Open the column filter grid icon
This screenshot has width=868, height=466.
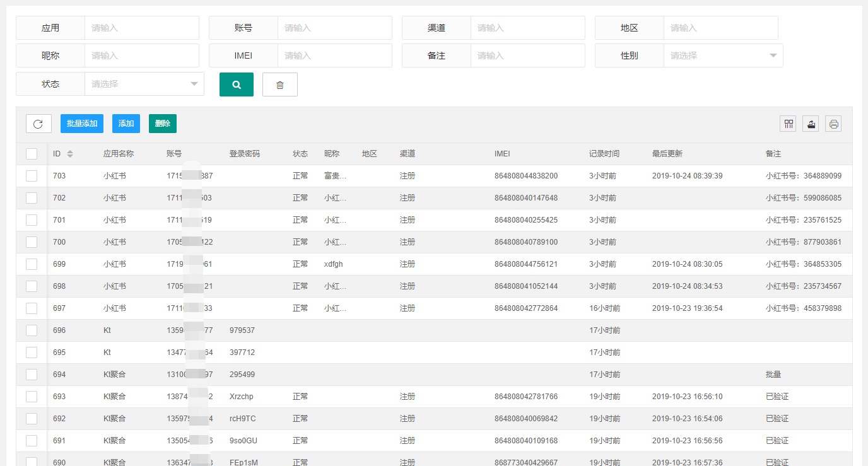(x=789, y=124)
